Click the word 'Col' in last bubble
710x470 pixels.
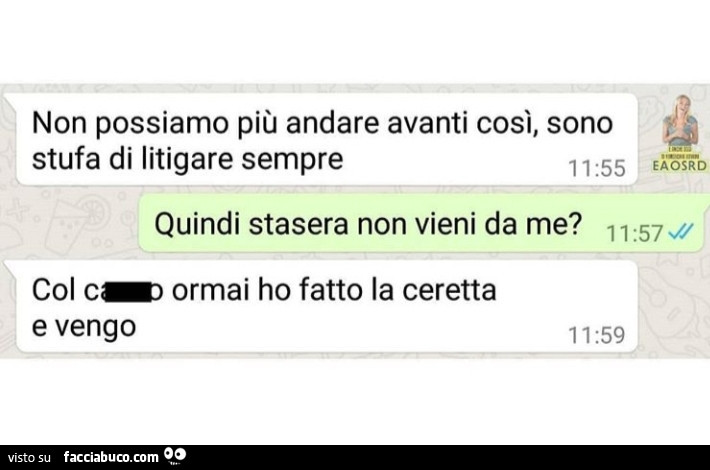tap(53, 290)
